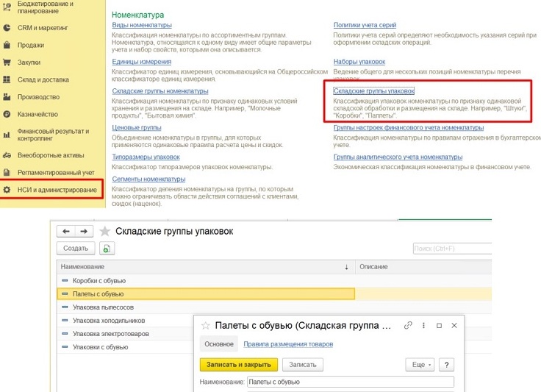Add Складские группы упаковок list to favorites

pyautogui.click(x=104, y=231)
